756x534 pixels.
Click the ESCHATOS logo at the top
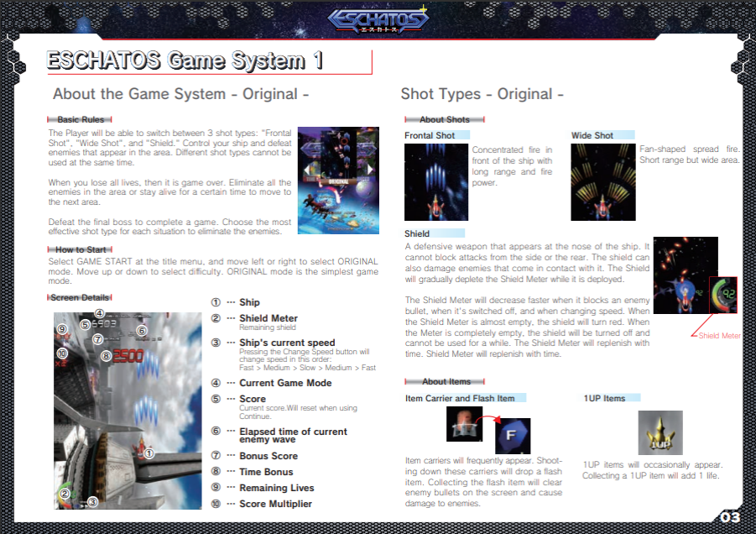click(x=378, y=19)
